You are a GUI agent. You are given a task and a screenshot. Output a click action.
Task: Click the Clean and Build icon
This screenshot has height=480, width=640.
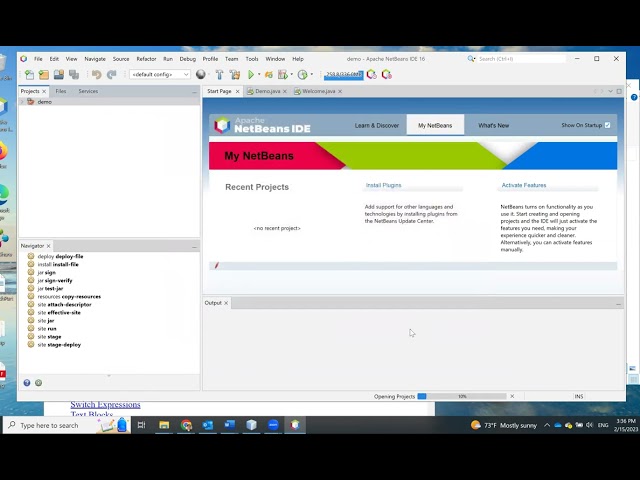[235, 74]
